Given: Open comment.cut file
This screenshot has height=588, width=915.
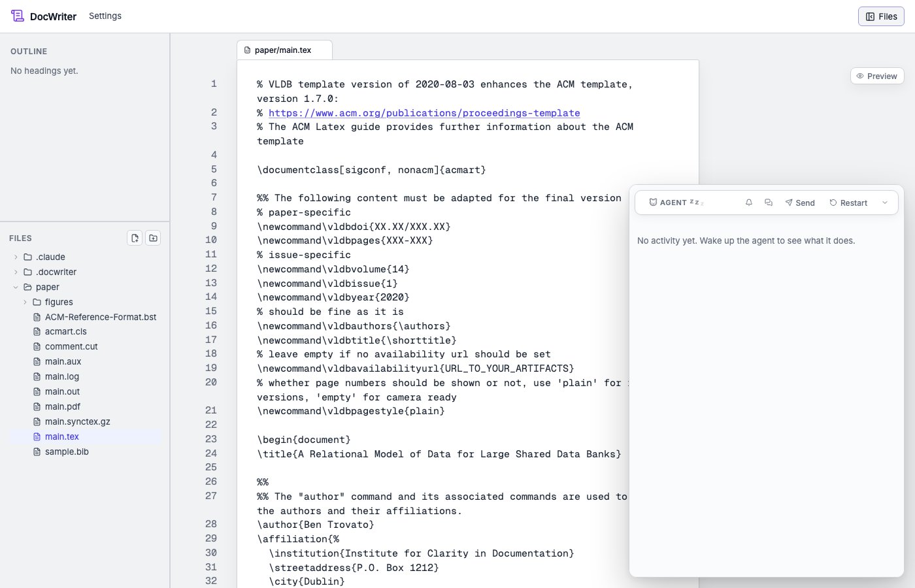Looking at the screenshot, I should [x=71, y=346].
